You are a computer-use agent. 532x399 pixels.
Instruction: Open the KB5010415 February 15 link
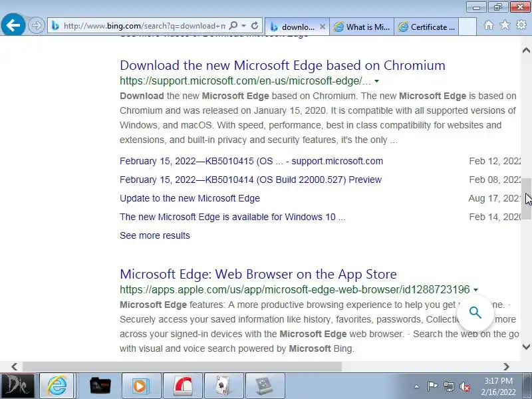pyautogui.click(x=251, y=161)
